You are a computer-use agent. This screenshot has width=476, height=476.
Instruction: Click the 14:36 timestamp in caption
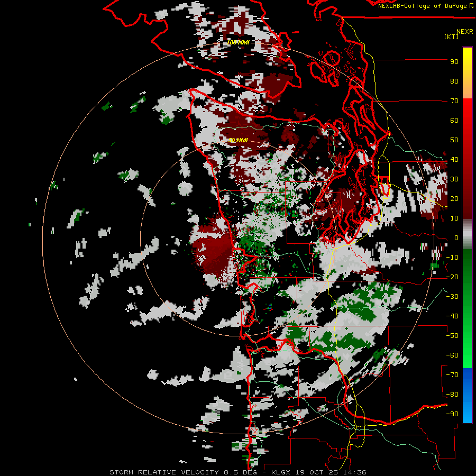[x=355, y=472]
